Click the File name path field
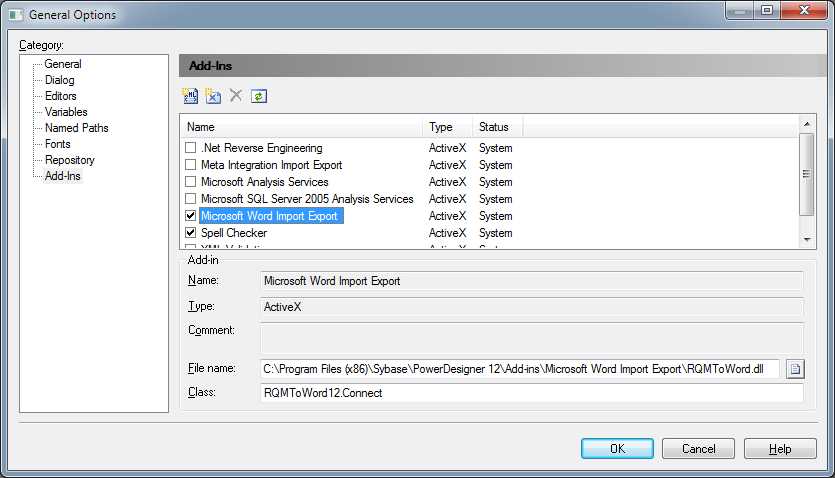The width and height of the screenshot is (835, 478). coord(520,369)
